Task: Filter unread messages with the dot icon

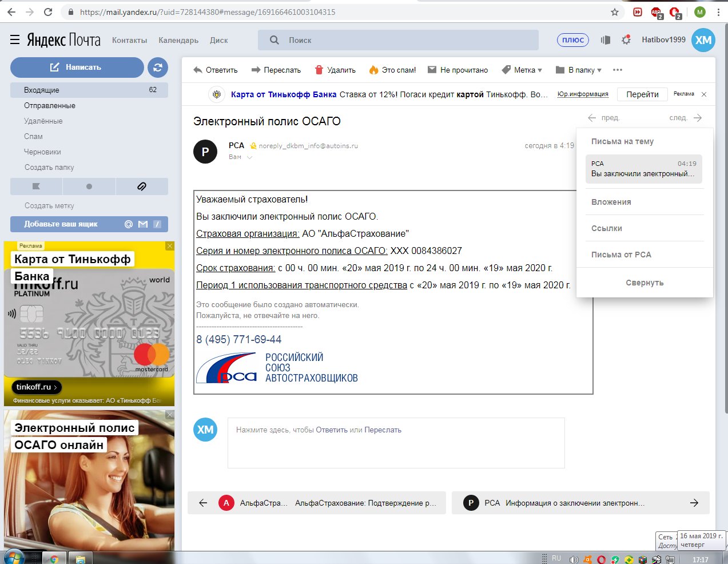Action: point(89,186)
